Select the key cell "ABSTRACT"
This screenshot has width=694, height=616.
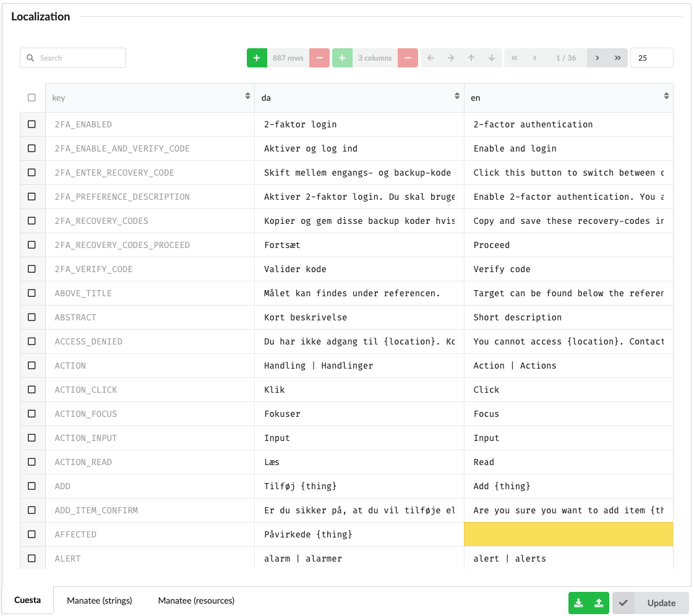(150, 317)
